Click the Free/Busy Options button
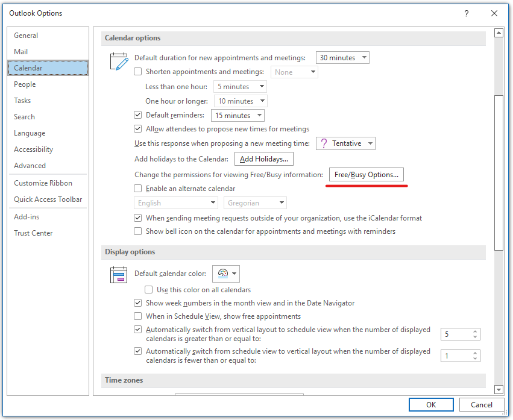This screenshot has width=513, height=420. coord(367,175)
